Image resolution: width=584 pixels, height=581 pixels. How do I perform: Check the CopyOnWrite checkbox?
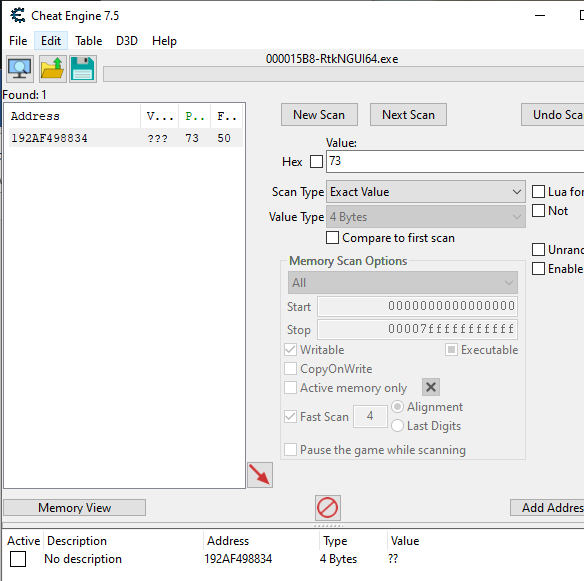(x=291, y=369)
